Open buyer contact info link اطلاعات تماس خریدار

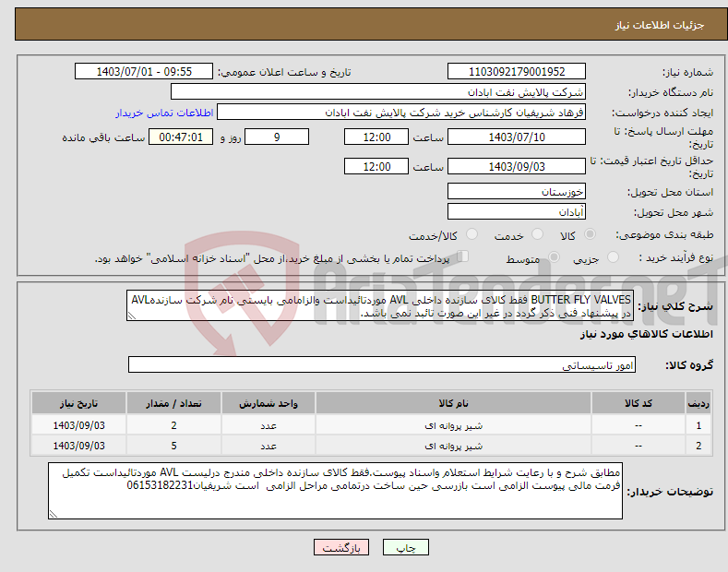164,113
